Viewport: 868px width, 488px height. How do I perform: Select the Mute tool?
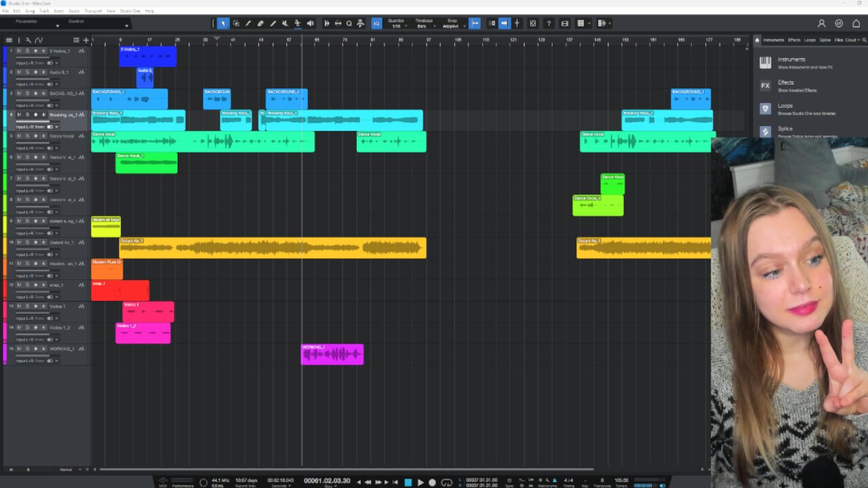(x=285, y=23)
